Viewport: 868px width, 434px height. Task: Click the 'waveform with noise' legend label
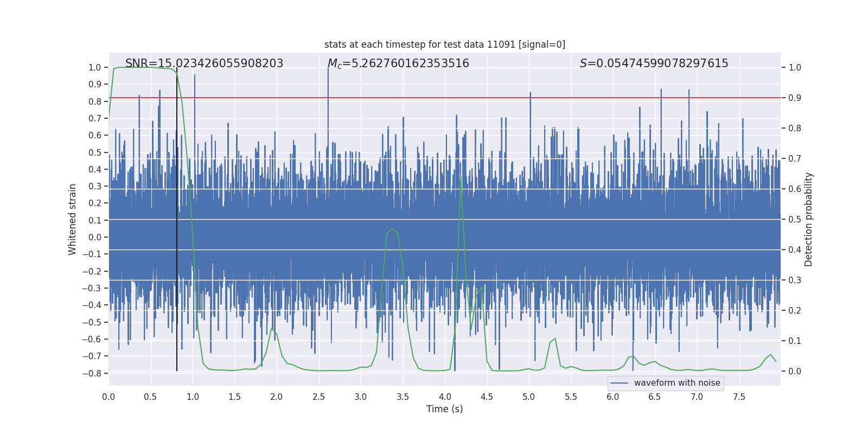click(677, 383)
